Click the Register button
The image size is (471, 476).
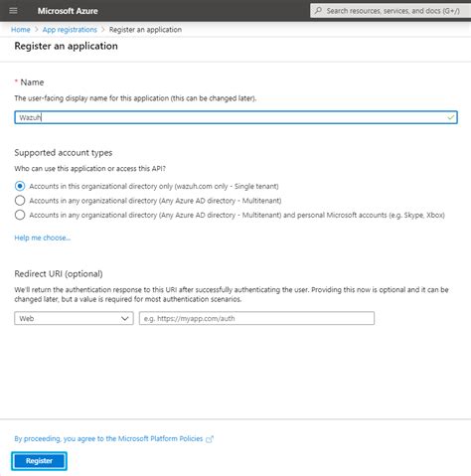[39, 461]
